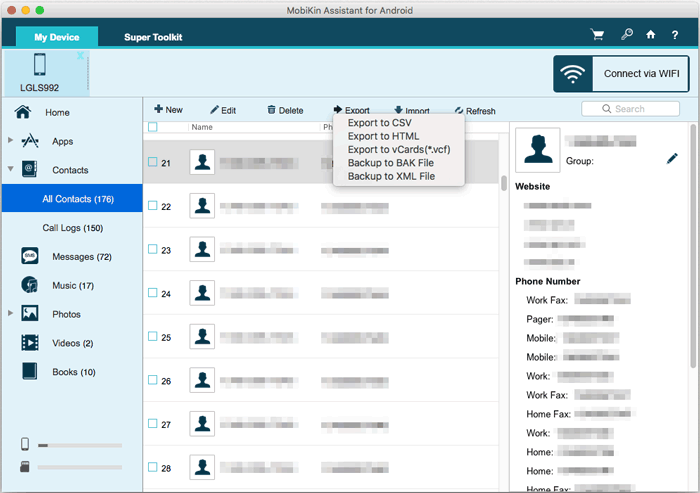Open the Photos icon
This screenshot has width=700, height=493.
(x=30, y=313)
